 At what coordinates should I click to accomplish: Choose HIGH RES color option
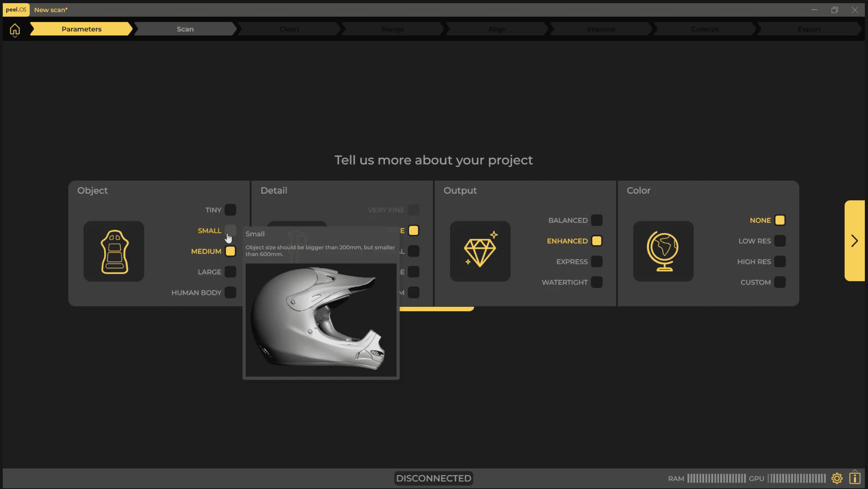point(780,261)
